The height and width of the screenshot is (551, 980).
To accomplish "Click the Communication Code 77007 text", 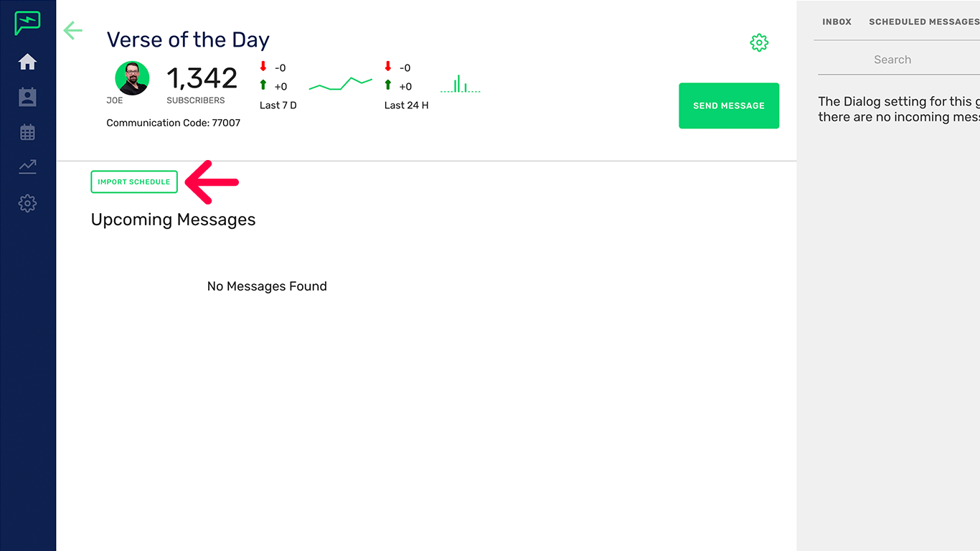I will tap(173, 123).
